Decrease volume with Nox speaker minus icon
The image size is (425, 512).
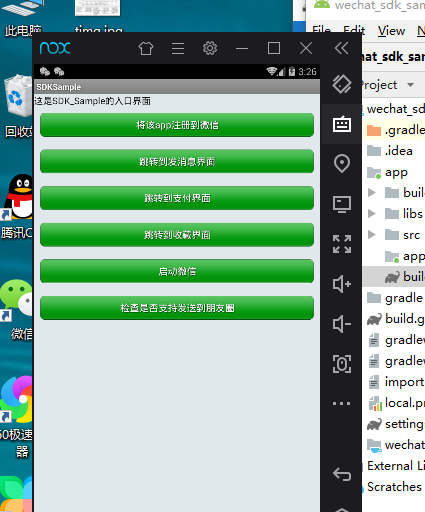coord(342,324)
